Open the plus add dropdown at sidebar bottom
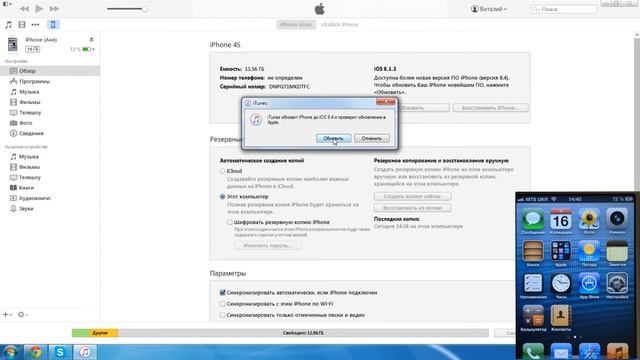 tap(7, 315)
